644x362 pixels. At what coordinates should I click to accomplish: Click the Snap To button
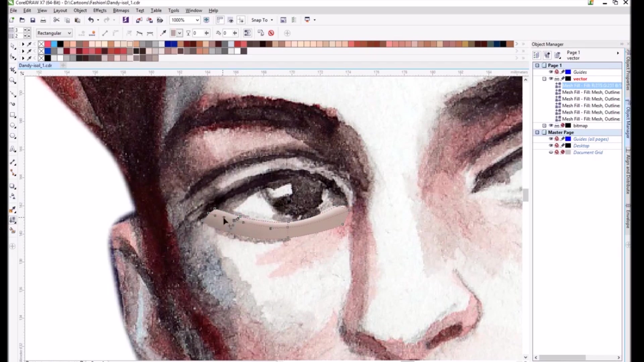[x=259, y=20]
